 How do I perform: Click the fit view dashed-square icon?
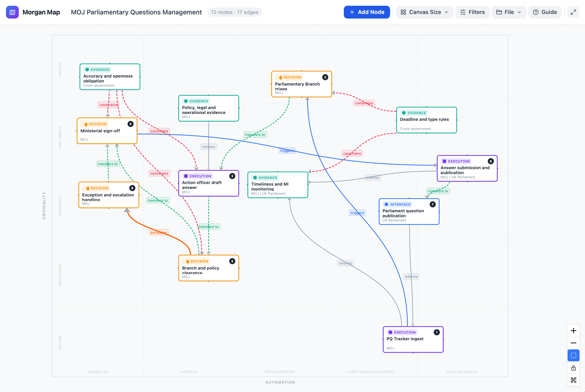573,355
